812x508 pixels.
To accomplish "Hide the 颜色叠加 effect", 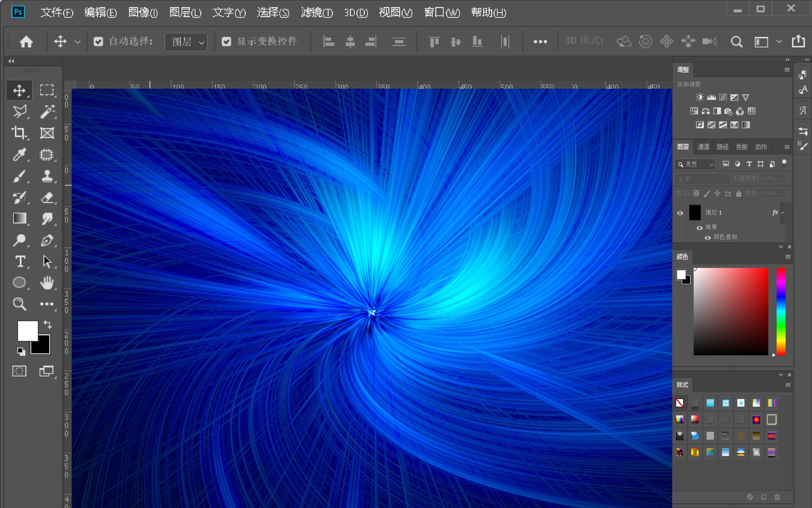I will coord(708,238).
